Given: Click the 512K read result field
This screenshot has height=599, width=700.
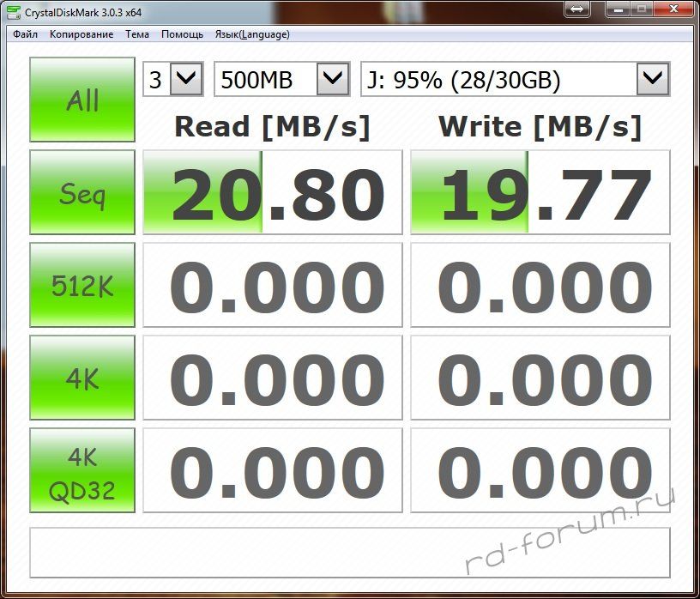Looking at the screenshot, I should [272, 285].
